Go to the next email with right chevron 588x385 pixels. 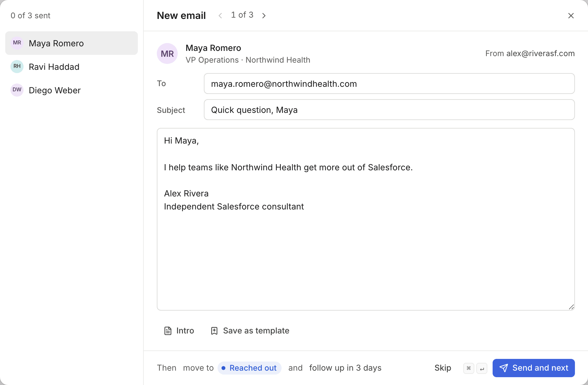[x=264, y=16]
